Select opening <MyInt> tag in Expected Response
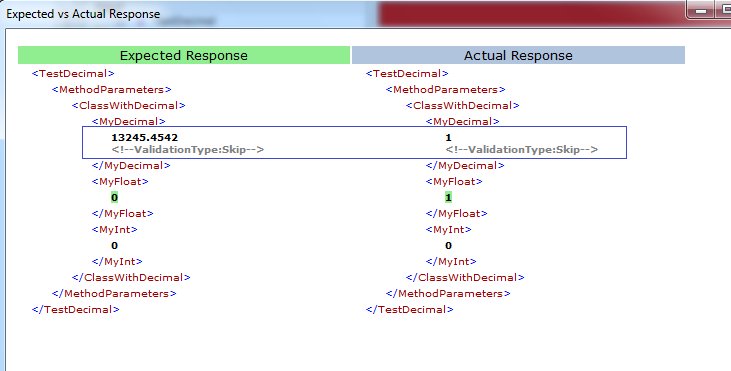 pos(115,229)
